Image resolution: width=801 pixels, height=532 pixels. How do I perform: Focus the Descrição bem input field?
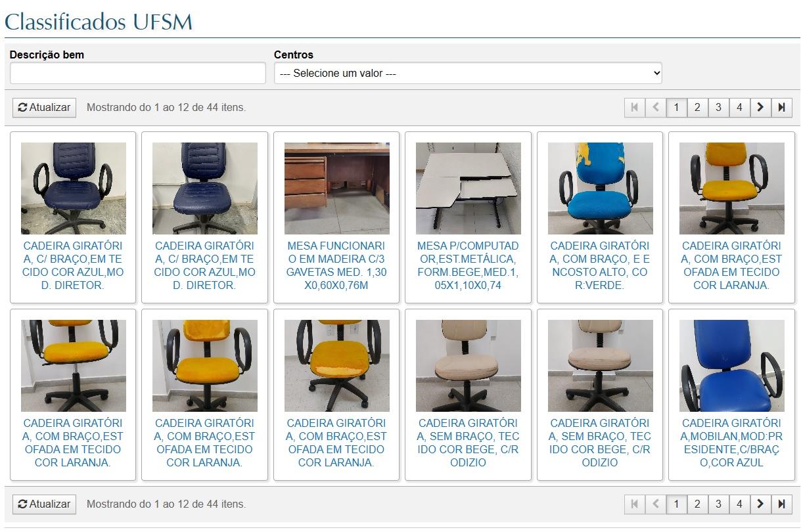pos(138,73)
